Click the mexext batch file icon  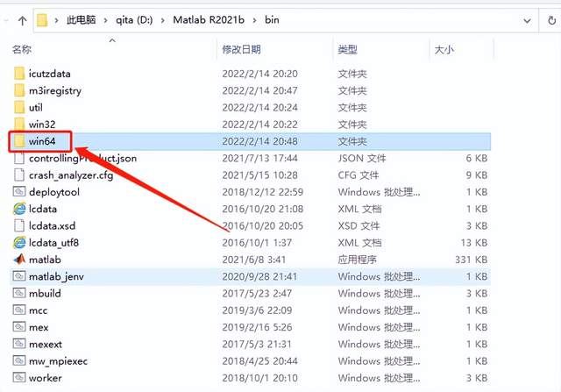click(19, 344)
